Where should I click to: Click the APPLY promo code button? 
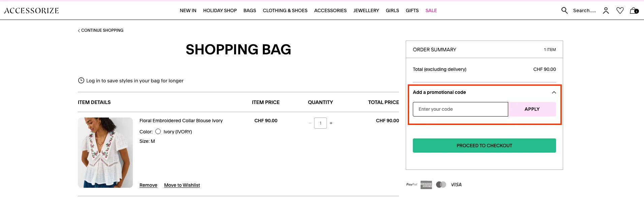[531, 109]
